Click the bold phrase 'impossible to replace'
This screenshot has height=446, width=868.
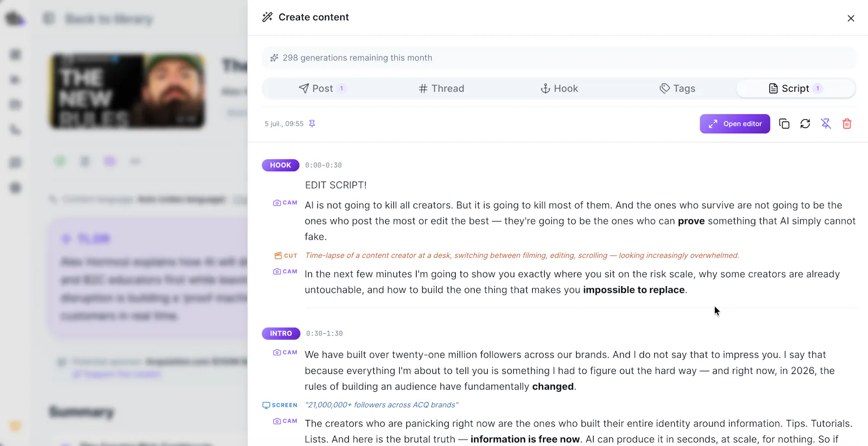coord(634,290)
